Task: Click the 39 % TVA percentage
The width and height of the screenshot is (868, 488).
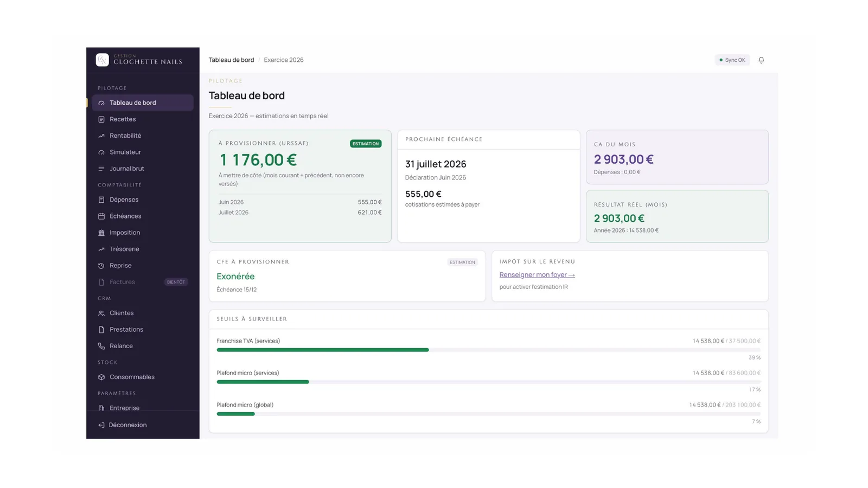Action: click(755, 358)
